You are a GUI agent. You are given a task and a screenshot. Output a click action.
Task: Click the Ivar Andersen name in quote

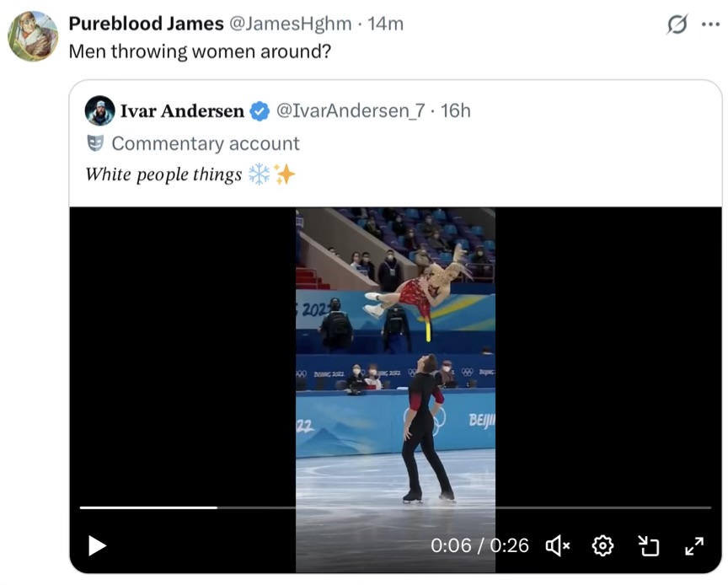click(x=182, y=110)
